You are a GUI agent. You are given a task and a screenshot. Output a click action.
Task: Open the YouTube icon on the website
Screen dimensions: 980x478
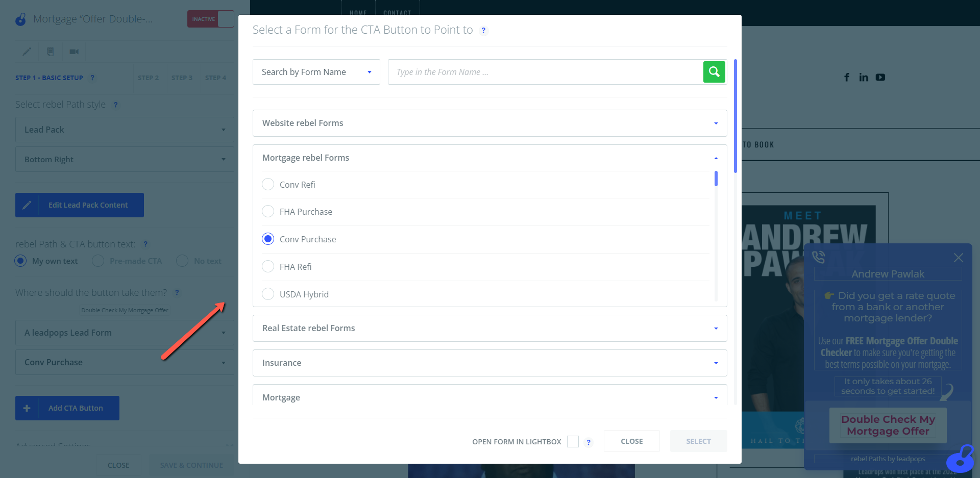[x=880, y=77]
